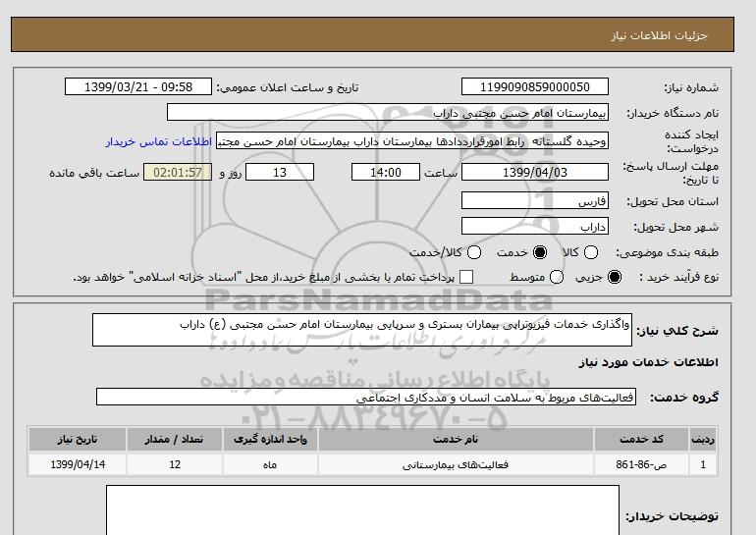Click the ساعت باقی مانده label
This screenshot has width=756, height=535.
(94, 173)
